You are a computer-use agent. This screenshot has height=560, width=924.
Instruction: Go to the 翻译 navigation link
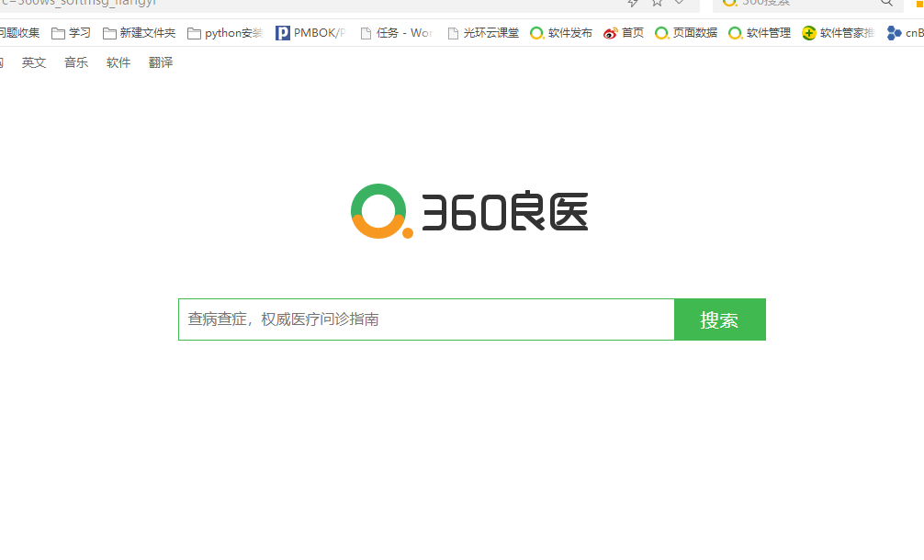tap(161, 62)
